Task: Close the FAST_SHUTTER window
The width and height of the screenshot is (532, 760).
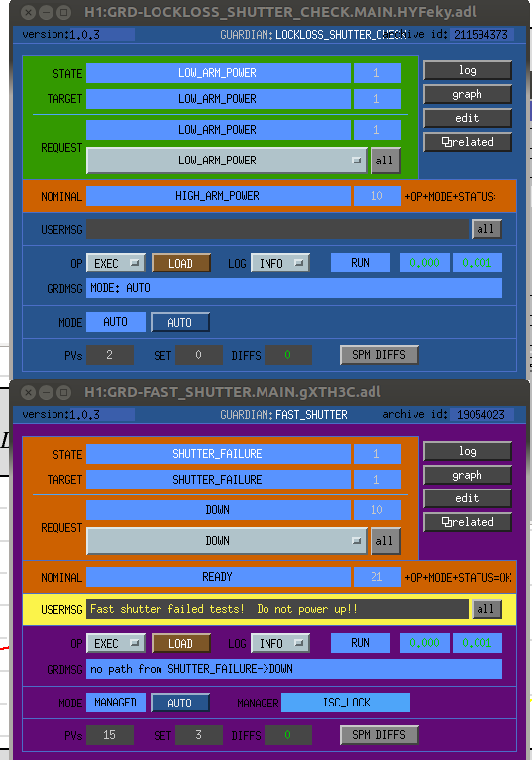Action: (29, 392)
